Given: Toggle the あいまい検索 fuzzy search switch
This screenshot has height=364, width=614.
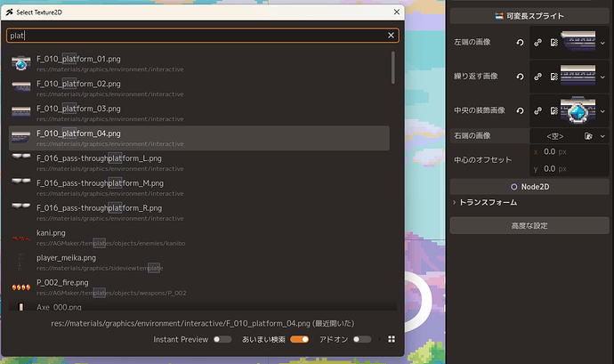Looking at the screenshot, I should 299,339.
